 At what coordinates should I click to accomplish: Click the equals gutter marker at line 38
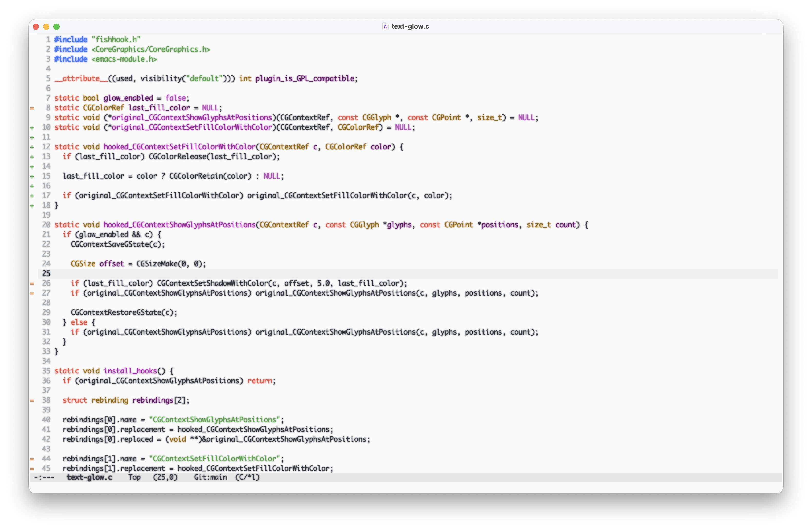(x=32, y=400)
